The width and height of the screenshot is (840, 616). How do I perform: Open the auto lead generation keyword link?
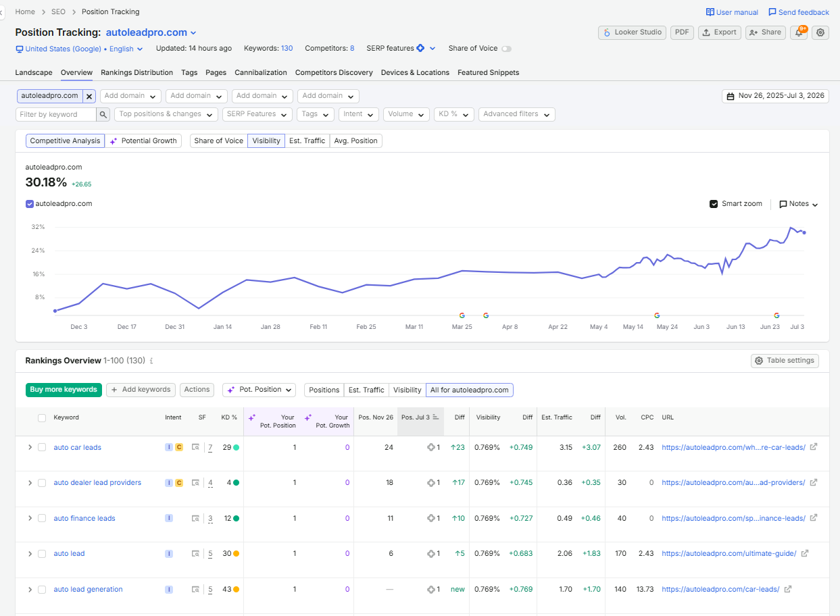pos(89,589)
